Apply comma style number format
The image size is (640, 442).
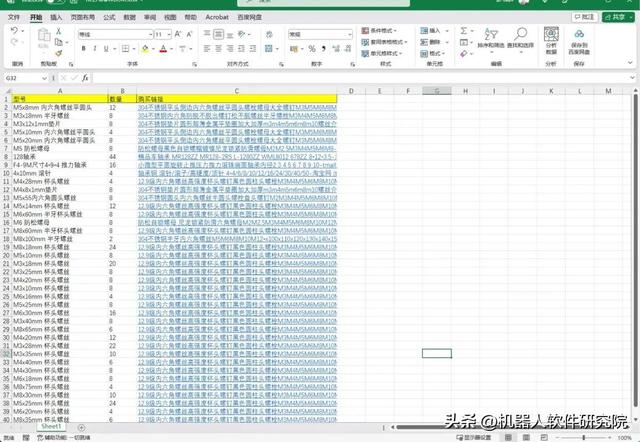(324, 49)
